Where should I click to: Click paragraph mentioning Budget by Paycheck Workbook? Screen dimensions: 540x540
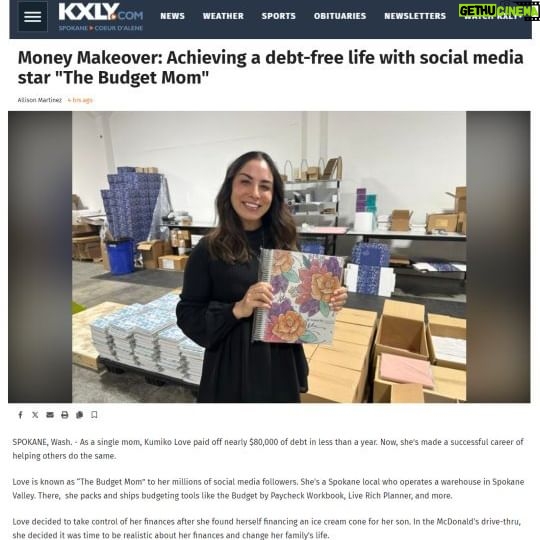pos(268,489)
